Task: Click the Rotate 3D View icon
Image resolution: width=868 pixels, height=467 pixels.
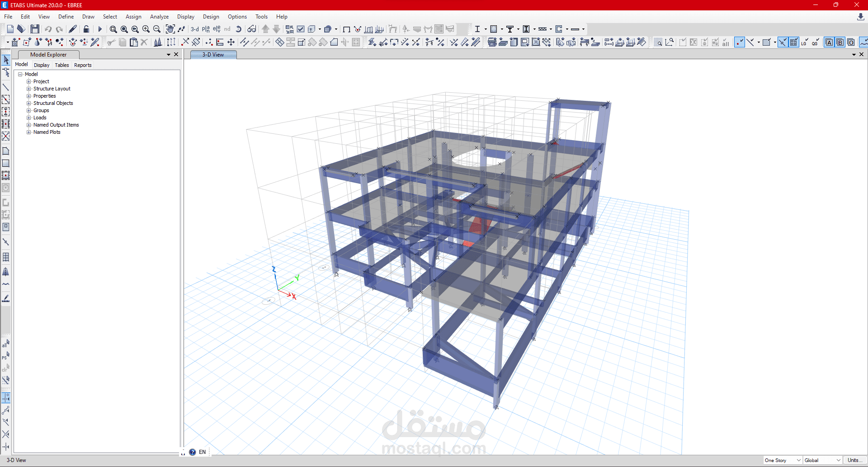Action: pyautogui.click(x=239, y=29)
